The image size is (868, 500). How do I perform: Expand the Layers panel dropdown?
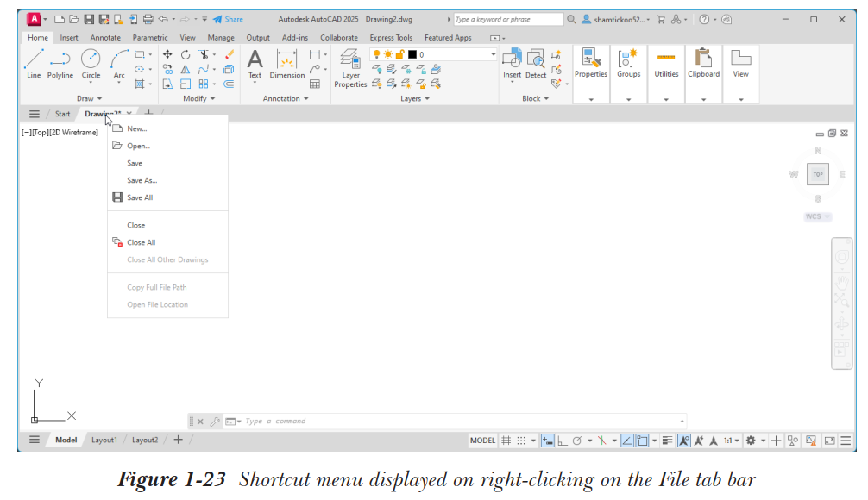(415, 98)
